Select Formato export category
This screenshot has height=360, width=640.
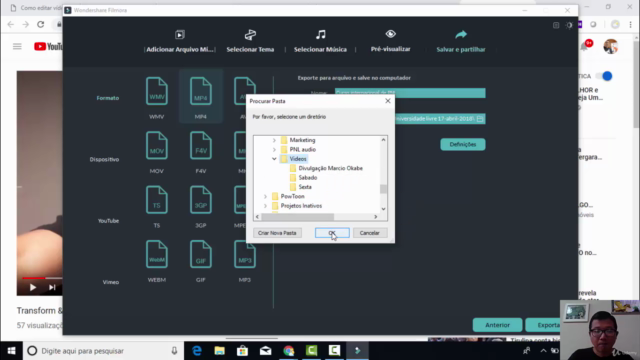(108, 98)
